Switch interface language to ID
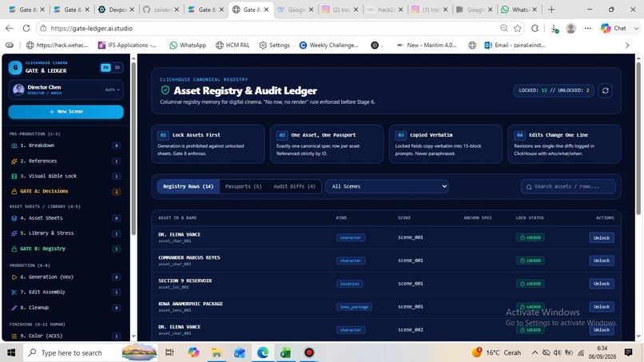 (117, 67)
